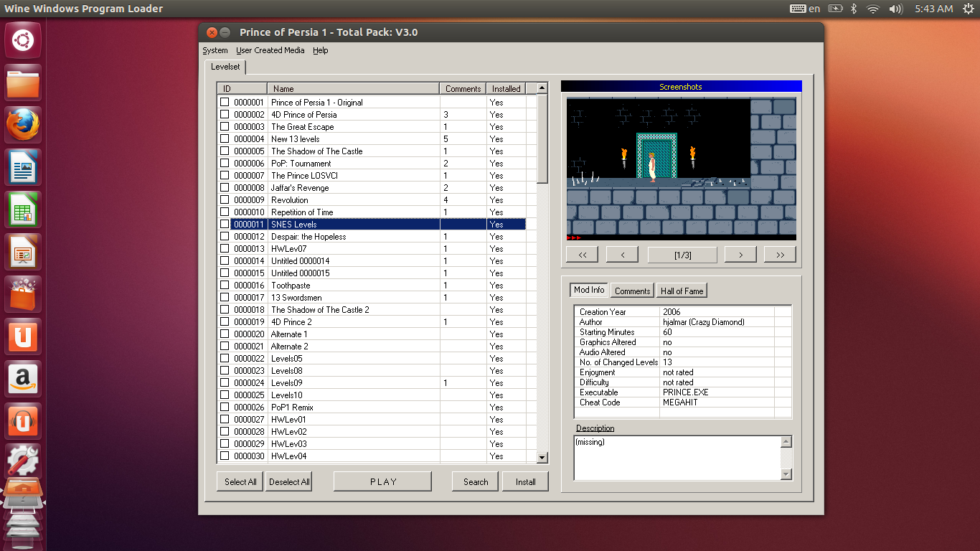Open the Help menu
Screen dimensions: 980x551
(x=321, y=50)
